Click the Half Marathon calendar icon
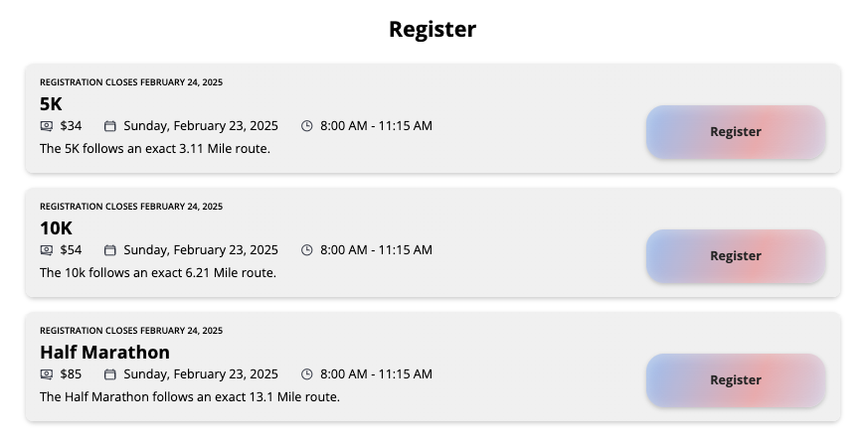Viewport: 868px width, 443px height. click(x=110, y=374)
